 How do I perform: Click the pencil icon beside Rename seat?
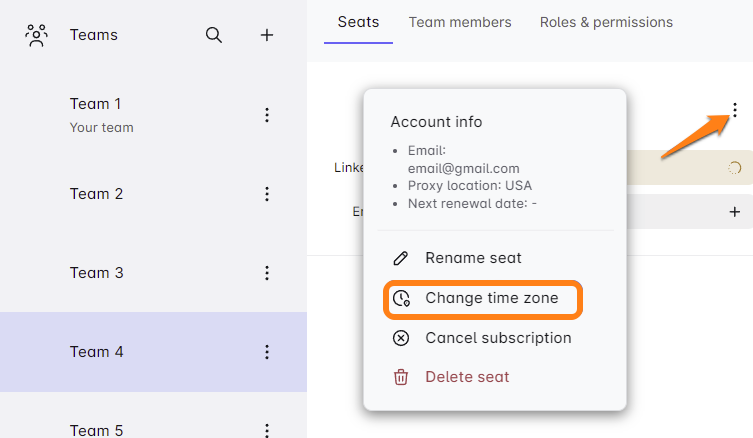pos(401,258)
